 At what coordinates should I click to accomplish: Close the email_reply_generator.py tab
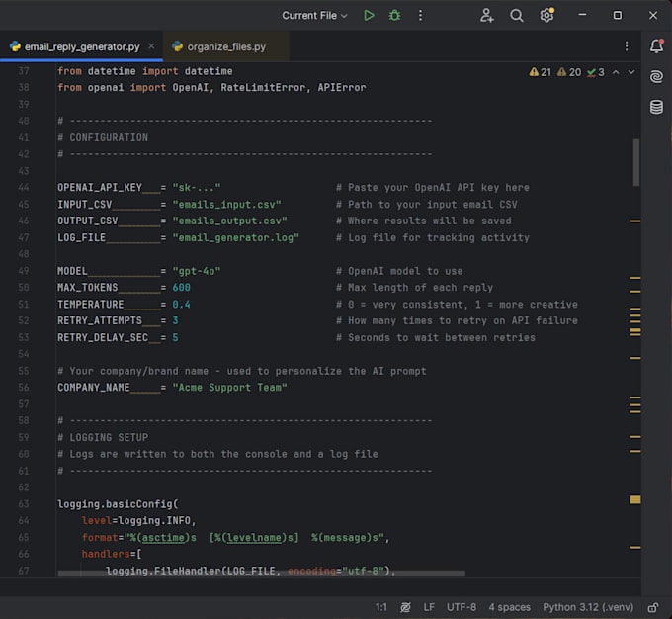pyautogui.click(x=151, y=45)
